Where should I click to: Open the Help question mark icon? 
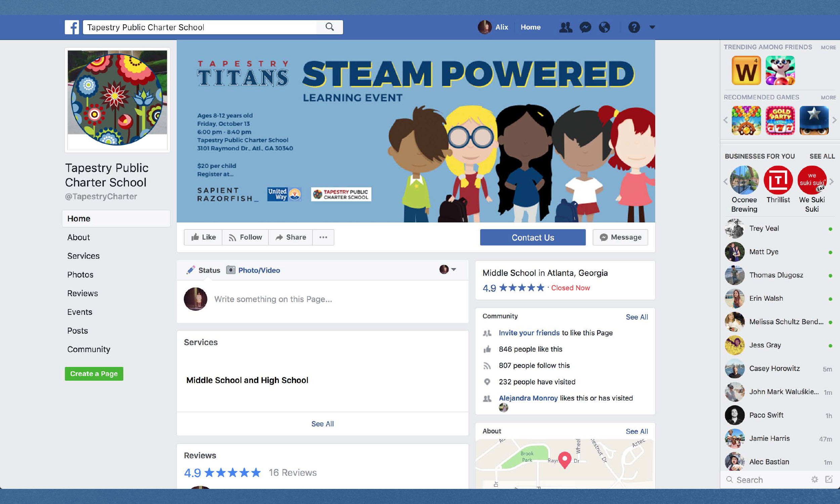[x=634, y=27]
